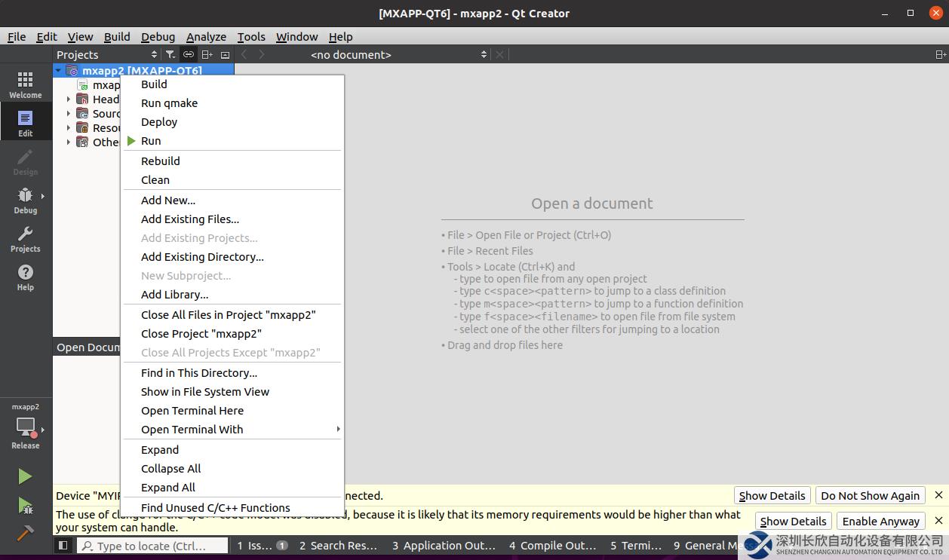Click the Go Back arrow
The height and width of the screenshot is (560, 949).
click(244, 54)
